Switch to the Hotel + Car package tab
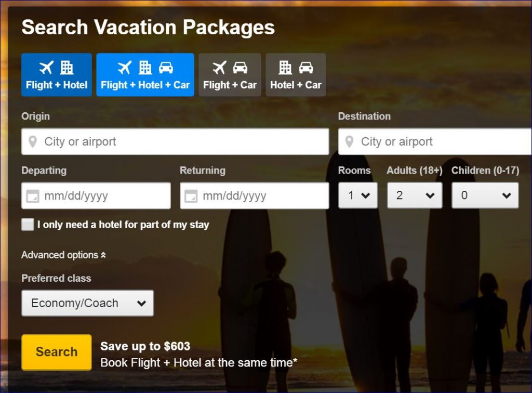Viewport: 532px width, 393px height. click(x=295, y=74)
